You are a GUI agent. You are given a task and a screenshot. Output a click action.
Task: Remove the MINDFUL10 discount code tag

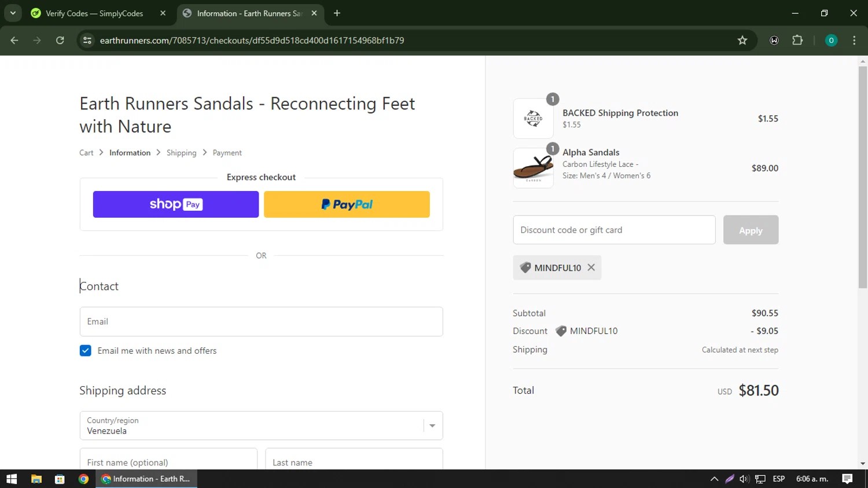click(x=591, y=267)
